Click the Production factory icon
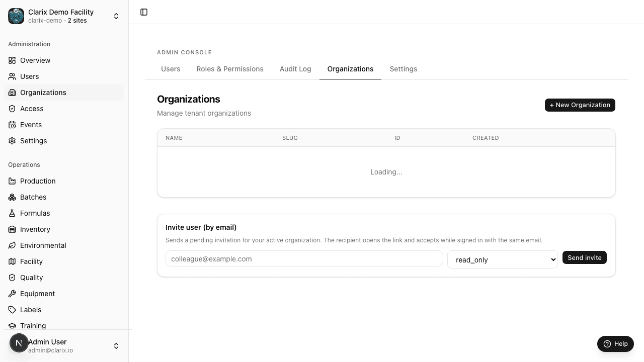The image size is (644, 362). [x=12, y=181]
